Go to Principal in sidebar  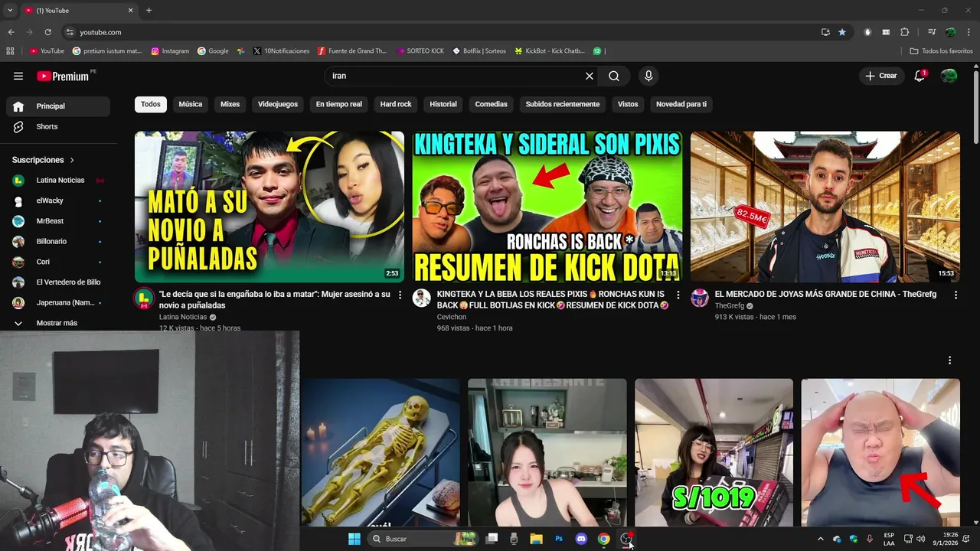click(58, 106)
